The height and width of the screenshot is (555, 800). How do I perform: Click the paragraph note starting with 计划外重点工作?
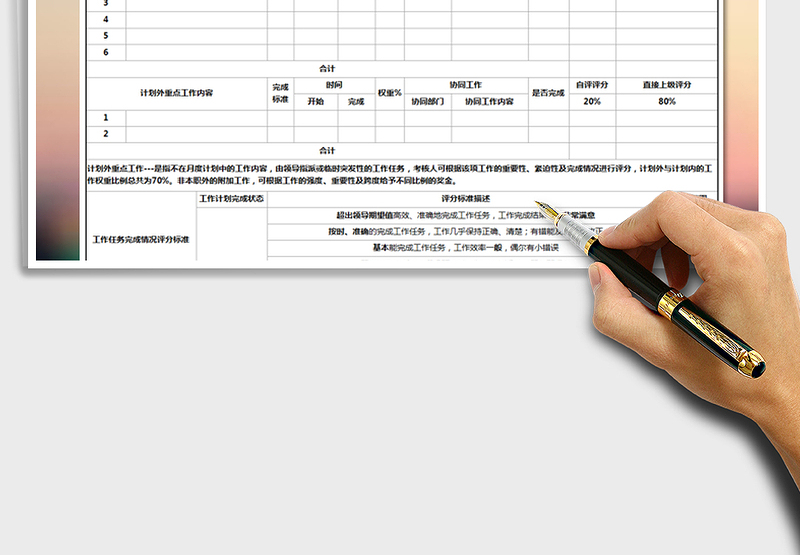pyautogui.click(x=400, y=175)
